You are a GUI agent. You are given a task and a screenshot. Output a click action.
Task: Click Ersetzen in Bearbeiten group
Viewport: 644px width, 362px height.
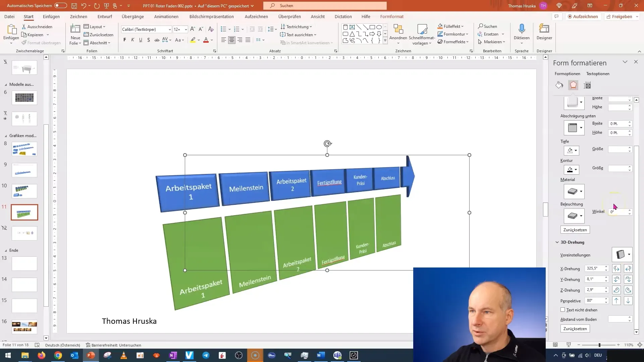click(491, 34)
